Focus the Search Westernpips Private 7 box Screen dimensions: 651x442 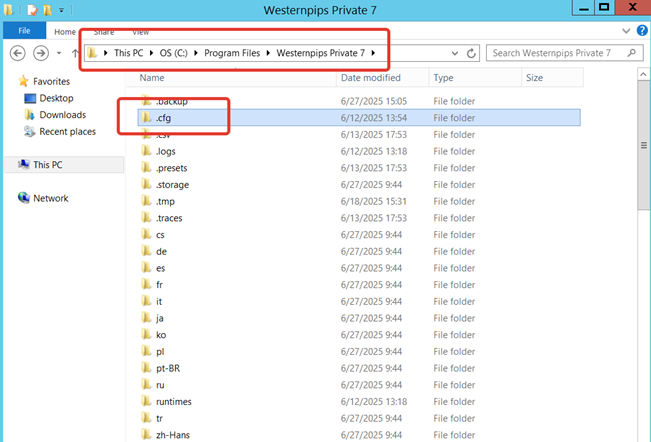coord(564,53)
